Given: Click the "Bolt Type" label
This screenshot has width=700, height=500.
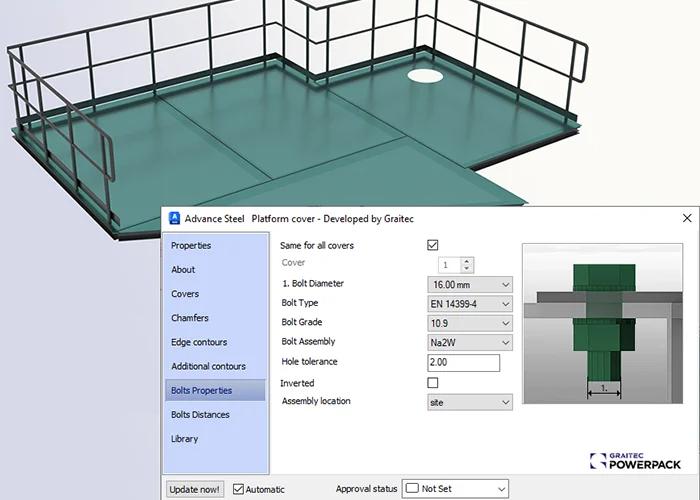Looking at the screenshot, I should tap(300, 303).
